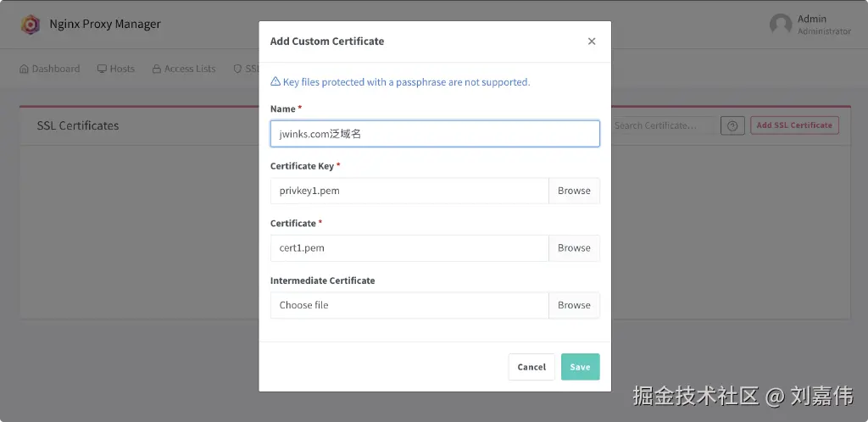Viewport: 868px width, 422px height.
Task: Click the help question mark icon
Action: tap(732, 125)
